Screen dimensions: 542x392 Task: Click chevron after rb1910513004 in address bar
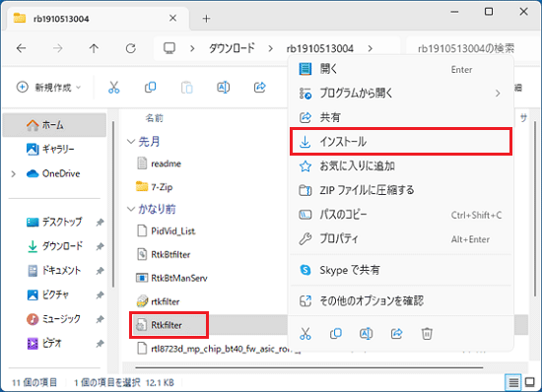[x=371, y=48]
